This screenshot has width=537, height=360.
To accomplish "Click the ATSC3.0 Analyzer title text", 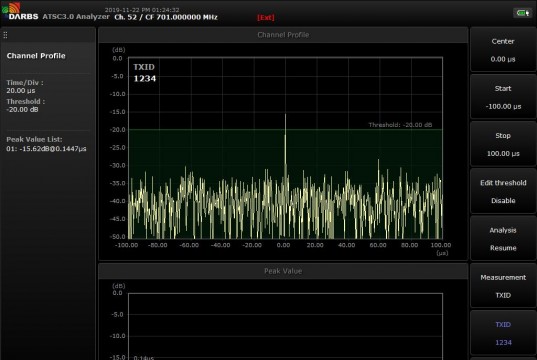I will (x=76, y=16).
